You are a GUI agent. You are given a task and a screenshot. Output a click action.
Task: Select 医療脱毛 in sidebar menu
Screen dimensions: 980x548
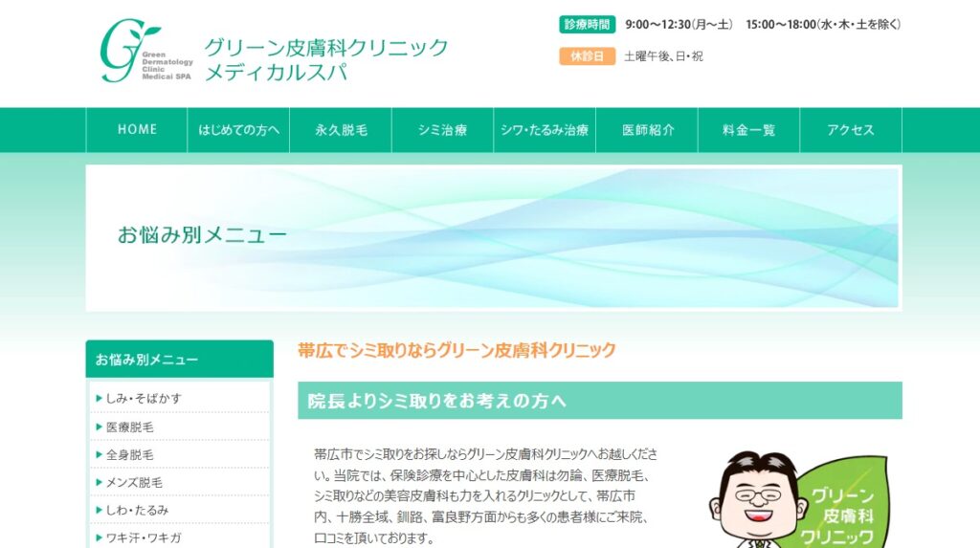click(130, 427)
